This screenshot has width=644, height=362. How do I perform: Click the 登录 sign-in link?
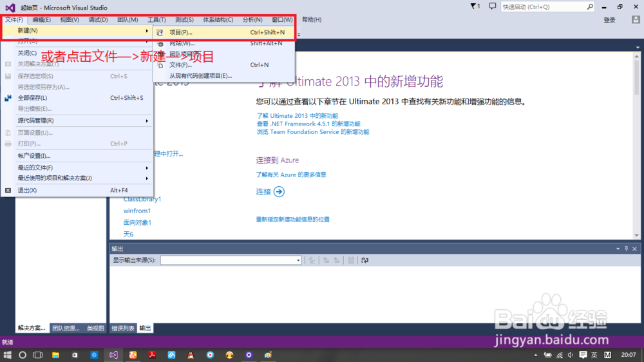[x=609, y=20]
